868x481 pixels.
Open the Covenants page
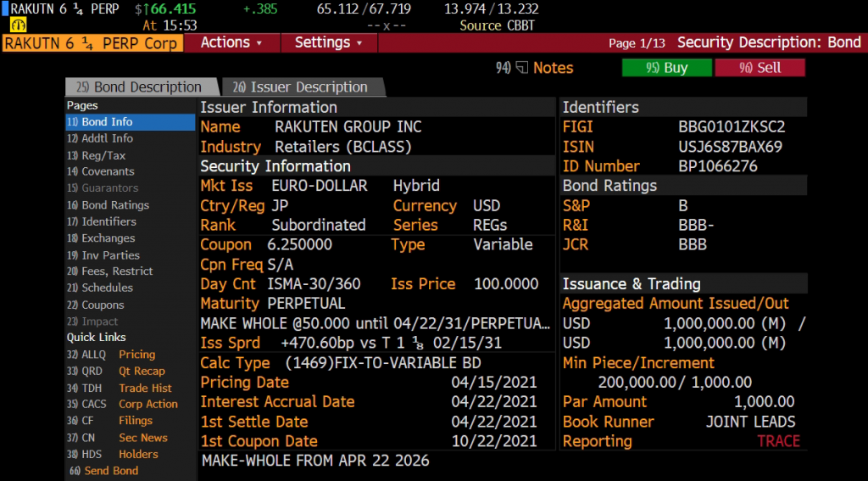click(101, 171)
